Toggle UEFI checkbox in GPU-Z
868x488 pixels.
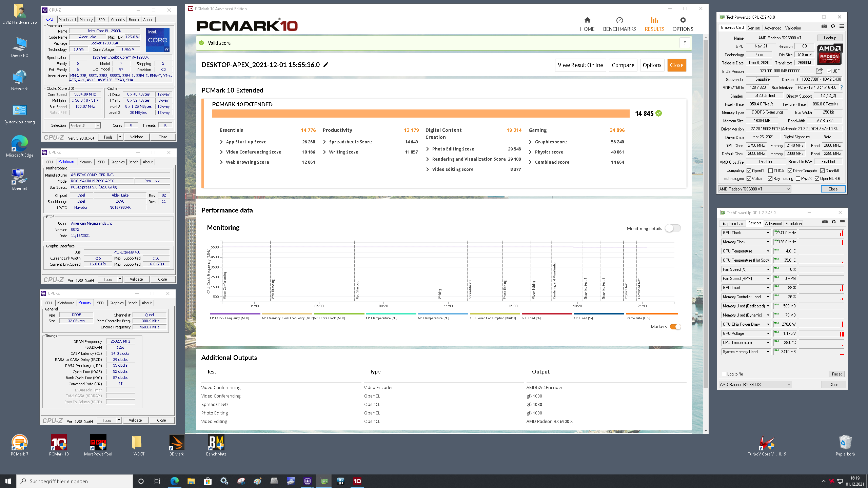(829, 71)
